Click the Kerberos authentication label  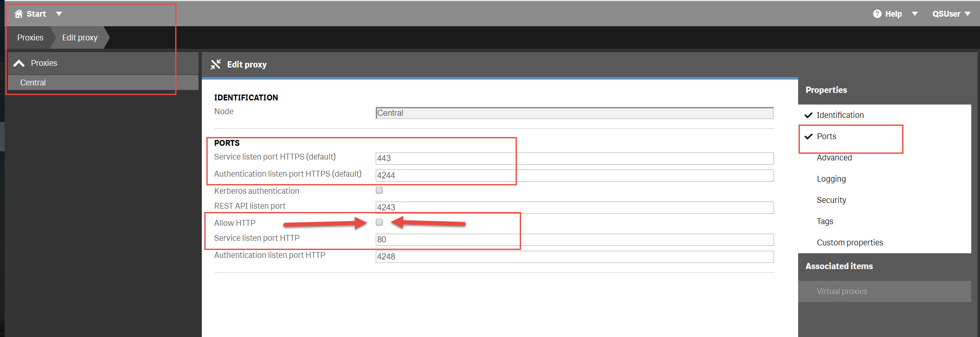[257, 191]
